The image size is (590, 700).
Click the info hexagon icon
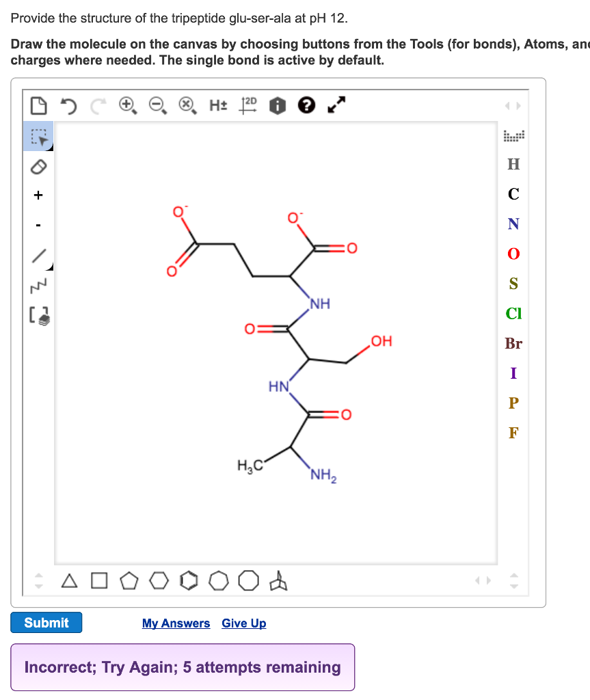278,105
